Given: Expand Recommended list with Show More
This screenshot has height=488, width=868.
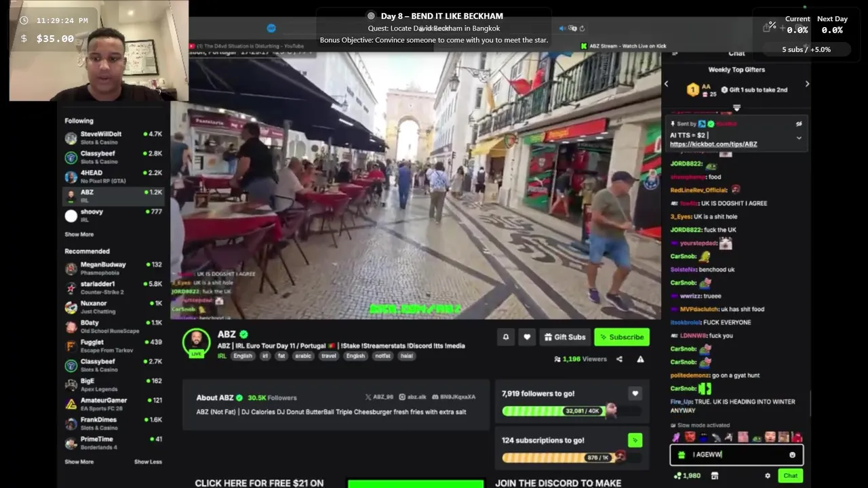Looking at the screenshot, I should 79,462.
